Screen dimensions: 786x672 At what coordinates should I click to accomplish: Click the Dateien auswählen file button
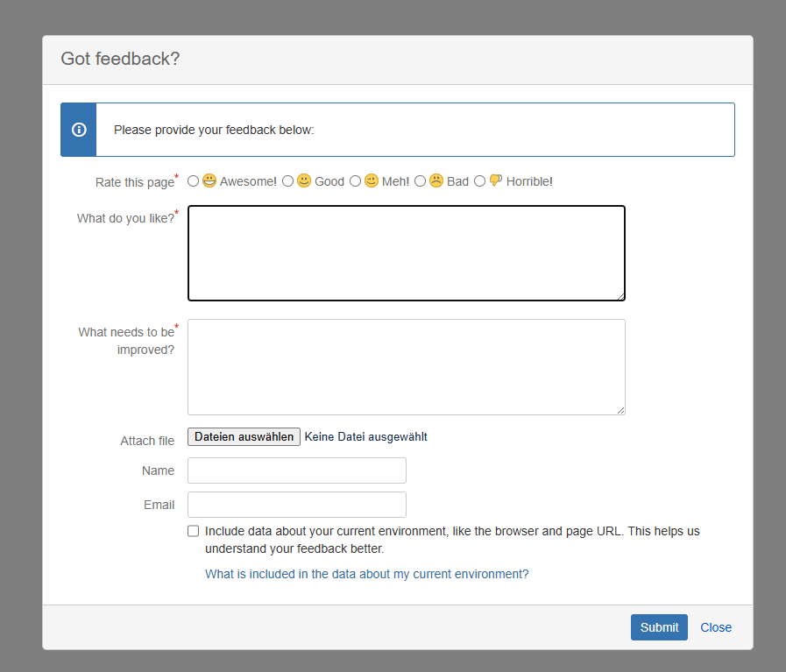[244, 436]
